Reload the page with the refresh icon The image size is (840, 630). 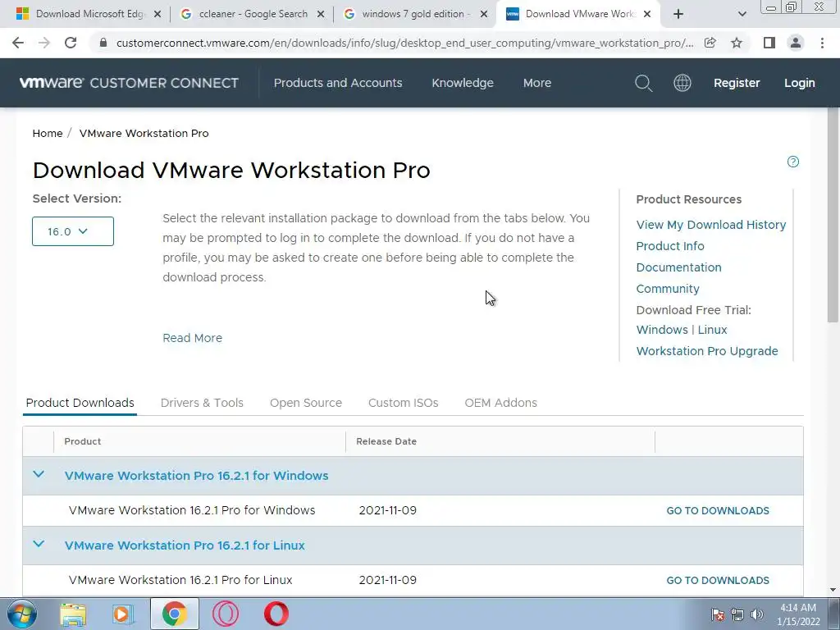[71, 43]
